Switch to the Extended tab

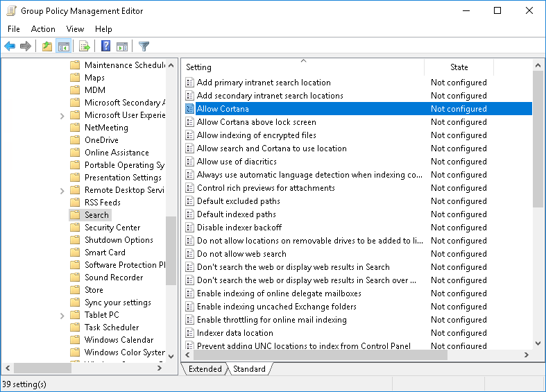[x=205, y=369]
